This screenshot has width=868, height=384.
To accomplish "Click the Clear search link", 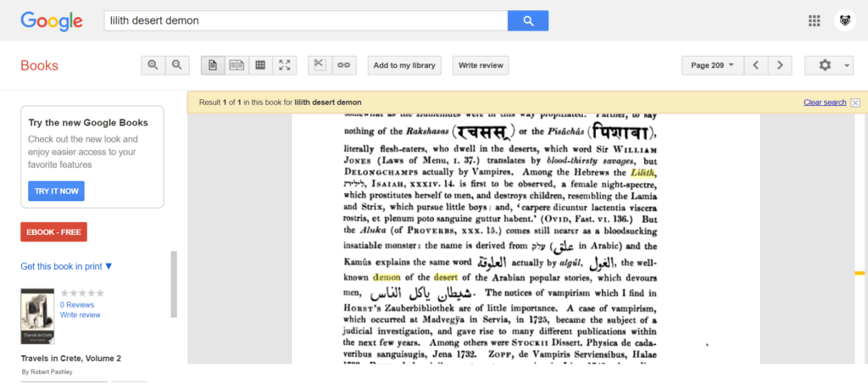I will coord(825,103).
